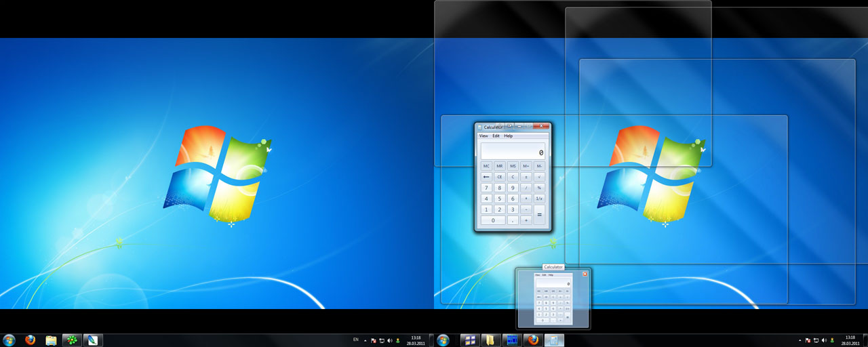Click the EN language indicator on left taskbar

[x=357, y=339]
